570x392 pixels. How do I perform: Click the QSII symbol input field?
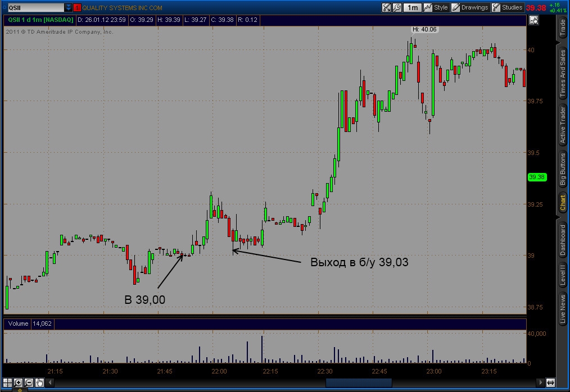(35, 8)
